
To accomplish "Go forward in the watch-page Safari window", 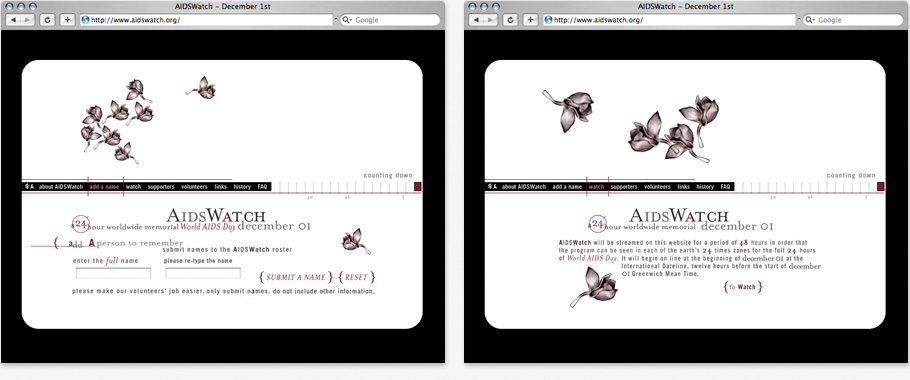I will (x=491, y=20).
